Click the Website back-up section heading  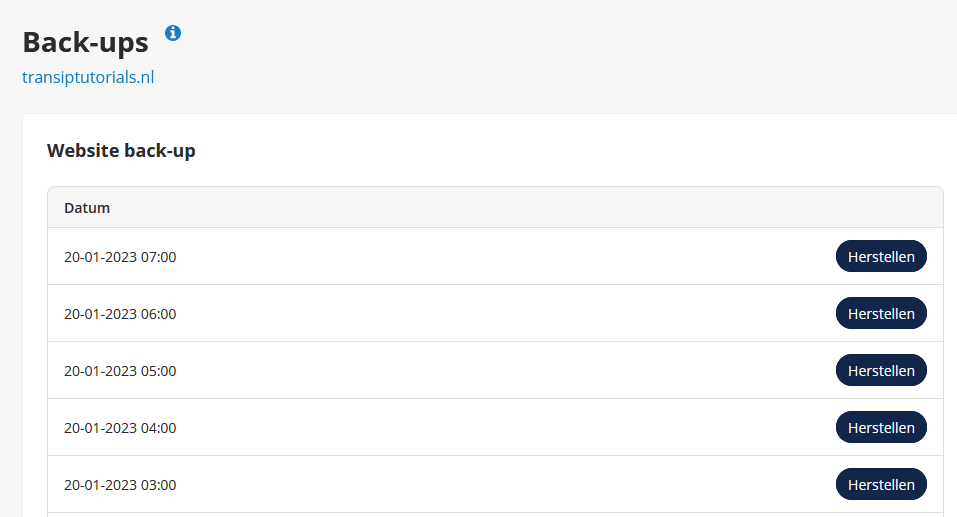pyautogui.click(x=121, y=151)
